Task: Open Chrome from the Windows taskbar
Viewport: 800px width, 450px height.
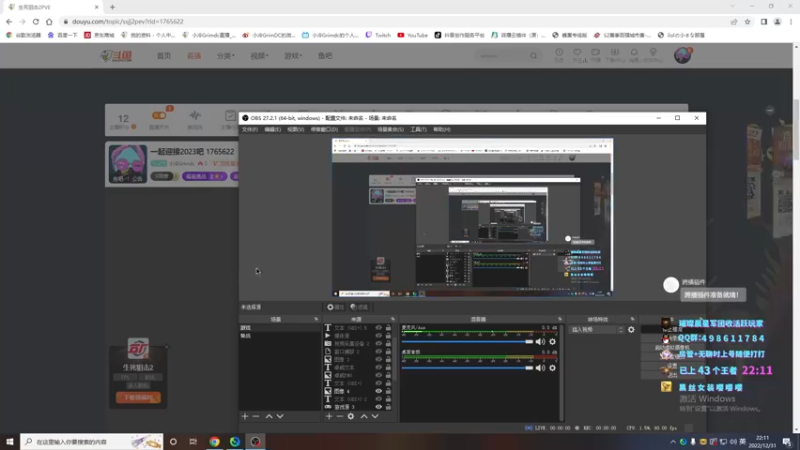Action: point(214,442)
